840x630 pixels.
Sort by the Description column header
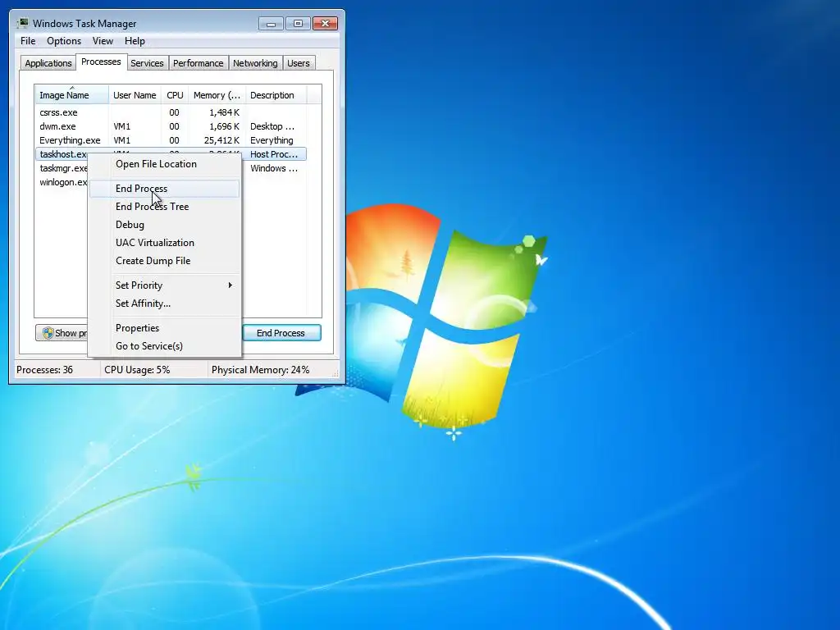(x=276, y=95)
